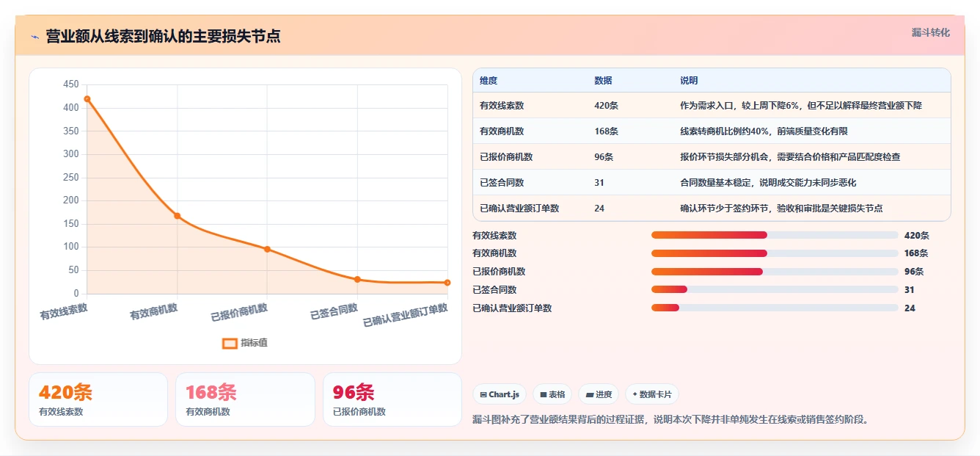Viewport: 980px width, 456px height.
Task: Click the 有效线索数 data point on the line chart
Action: (87, 99)
